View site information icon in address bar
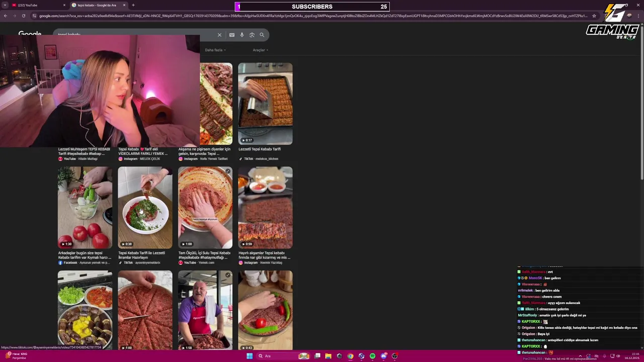This screenshot has width=644, height=362. click(x=34, y=16)
